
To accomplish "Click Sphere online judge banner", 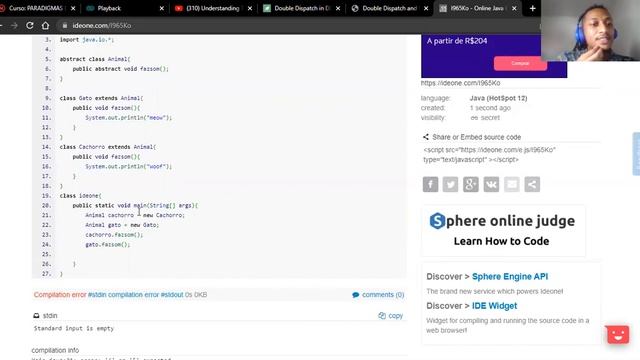I will 503,230.
